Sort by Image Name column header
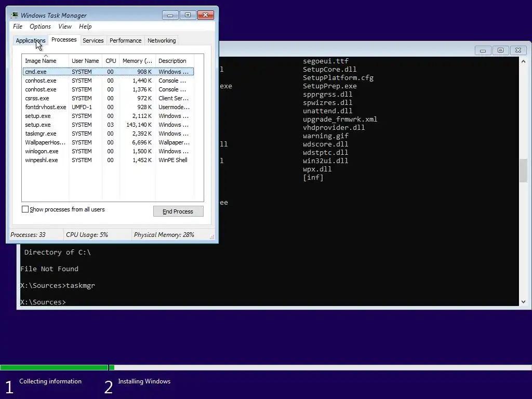 [45, 61]
